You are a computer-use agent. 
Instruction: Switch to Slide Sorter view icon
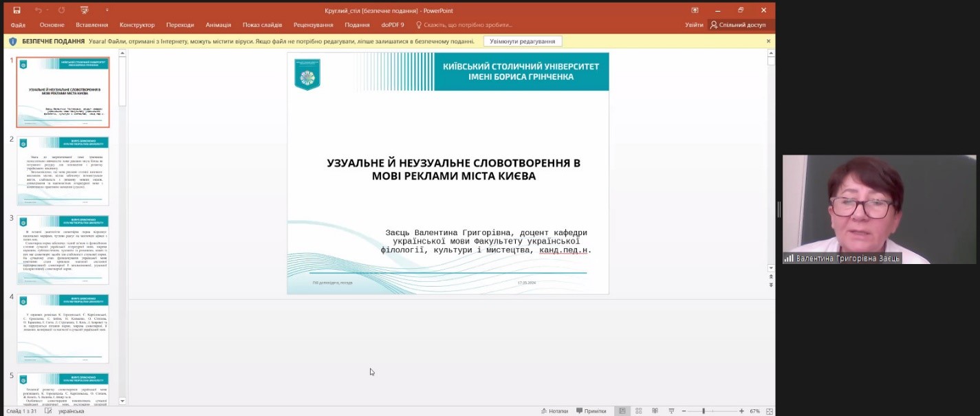coord(638,410)
